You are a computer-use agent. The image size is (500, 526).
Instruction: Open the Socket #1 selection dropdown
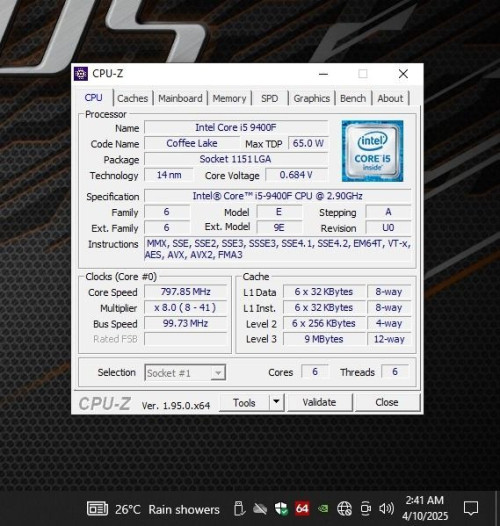pos(185,373)
